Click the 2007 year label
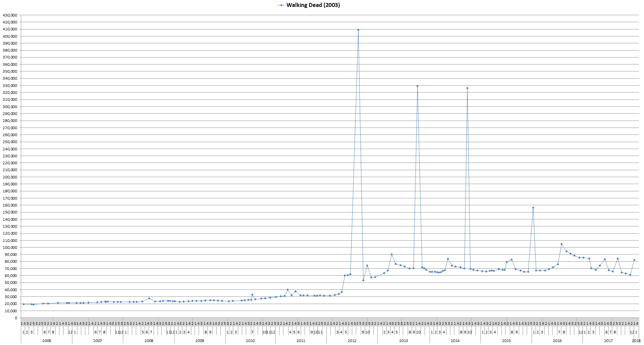Screen dimensions: 644x345 [x=97, y=341]
